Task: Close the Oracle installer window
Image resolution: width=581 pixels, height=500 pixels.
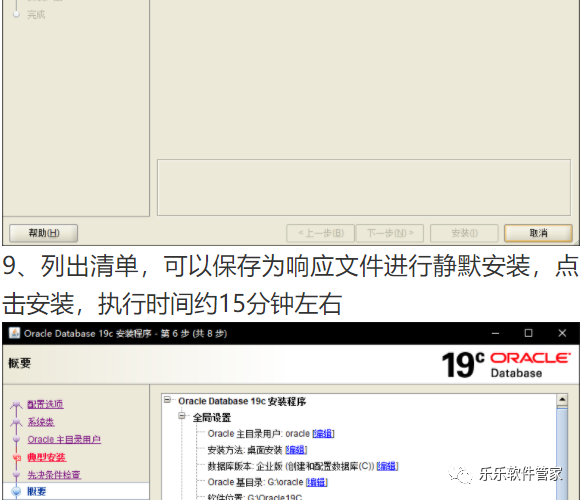Action: pos(562,333)
